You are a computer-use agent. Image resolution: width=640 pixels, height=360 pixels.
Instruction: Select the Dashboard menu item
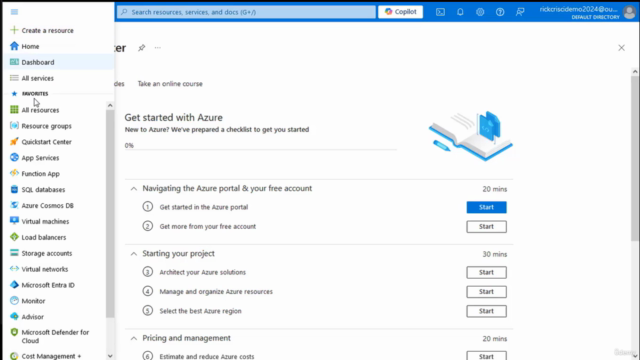click(x=58, y=62)
